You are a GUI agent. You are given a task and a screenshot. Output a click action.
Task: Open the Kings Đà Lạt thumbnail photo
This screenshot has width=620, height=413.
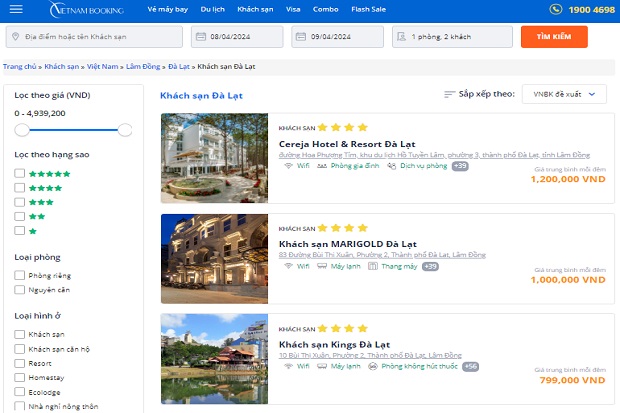click(x=214, y=359)
